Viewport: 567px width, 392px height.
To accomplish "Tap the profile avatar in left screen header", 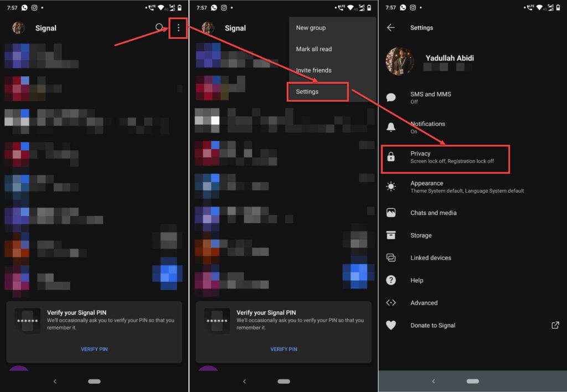I will tap(18, 28).
